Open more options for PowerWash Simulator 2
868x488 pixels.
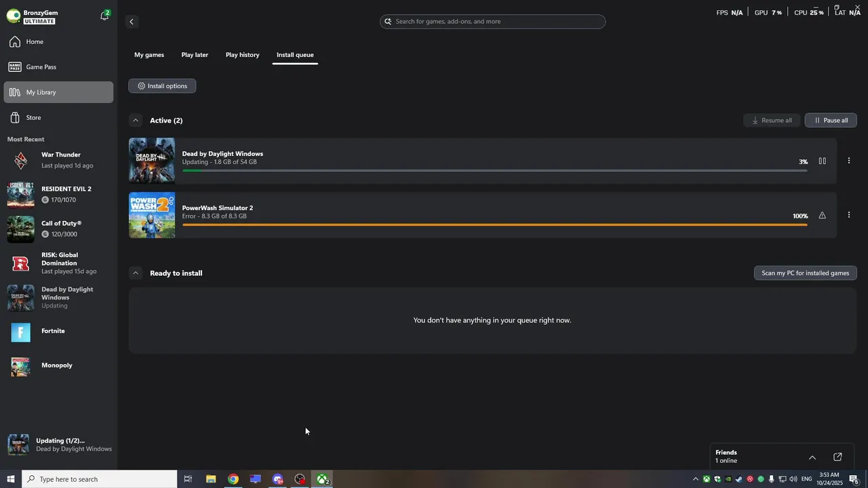coord(848,216)
